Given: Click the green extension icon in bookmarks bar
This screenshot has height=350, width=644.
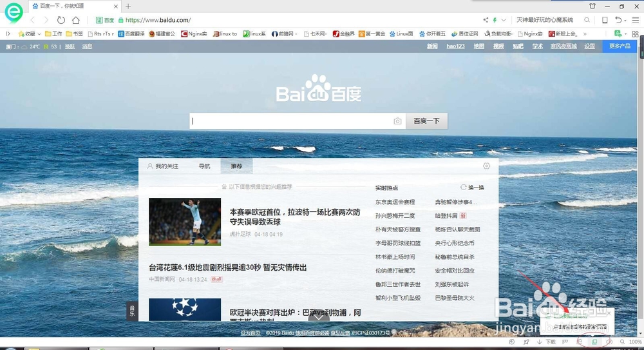Looking at the screenshot, I should [x=618, y=34].
